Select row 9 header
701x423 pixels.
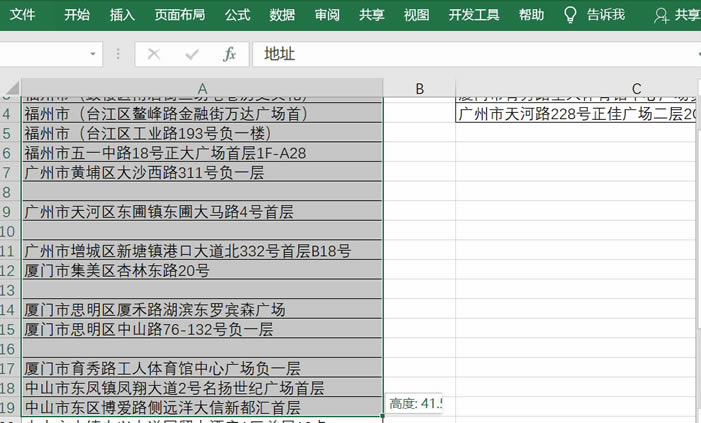[x=10, y=212]
